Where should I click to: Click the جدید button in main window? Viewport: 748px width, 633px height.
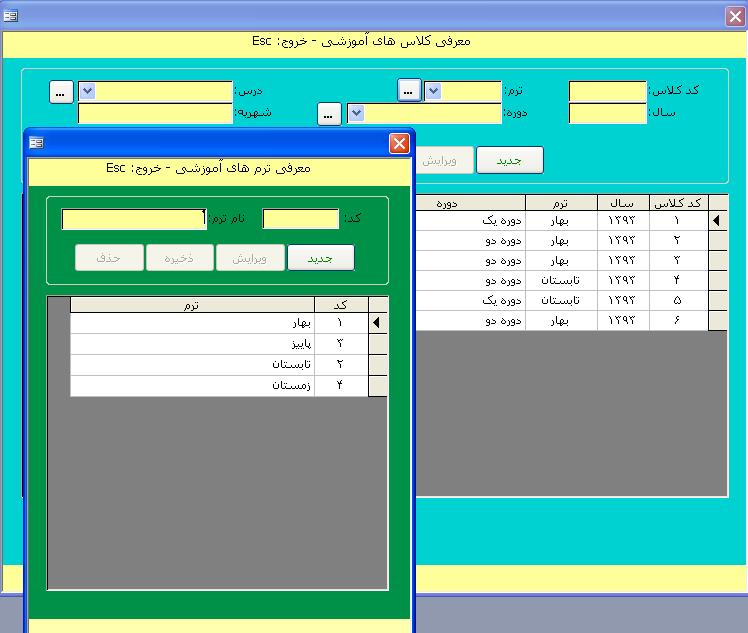tap(509, 160)
